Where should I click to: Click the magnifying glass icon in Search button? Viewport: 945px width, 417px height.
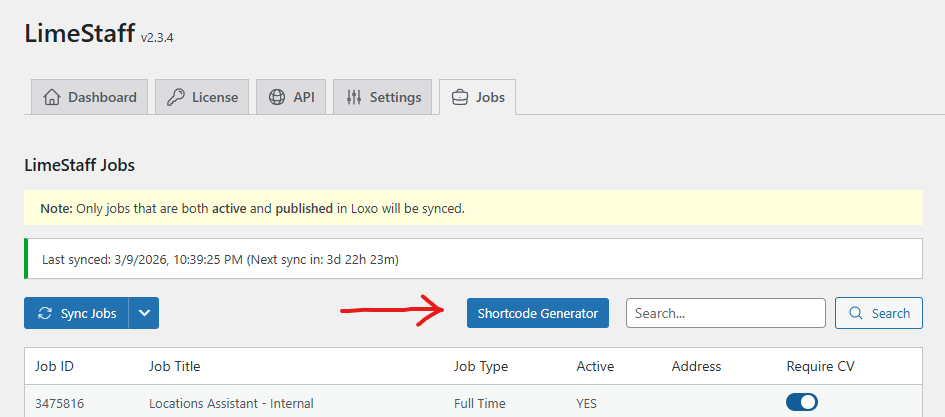[855, 313]
